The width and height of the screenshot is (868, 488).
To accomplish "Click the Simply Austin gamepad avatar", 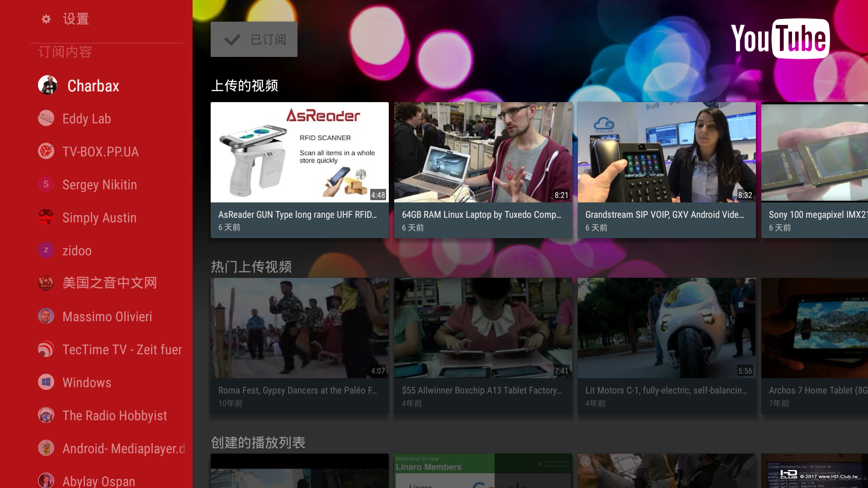I will coord(46,217).
